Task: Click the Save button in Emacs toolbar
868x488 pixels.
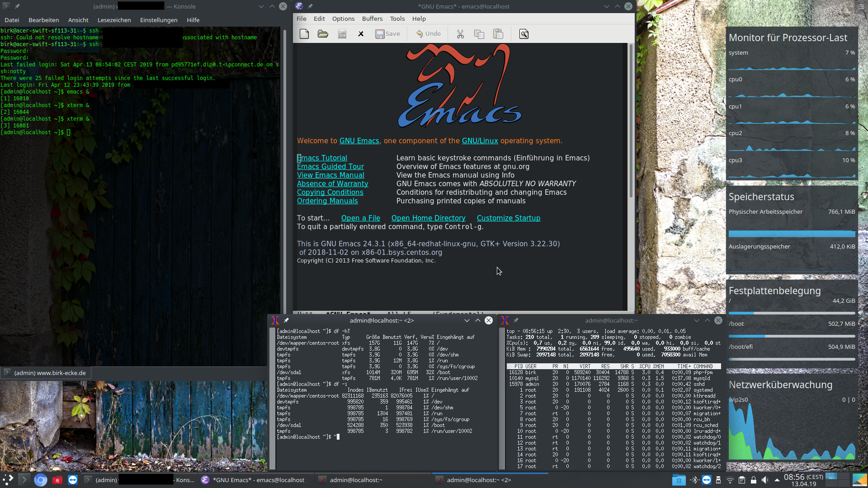Action: click(388, 34)
